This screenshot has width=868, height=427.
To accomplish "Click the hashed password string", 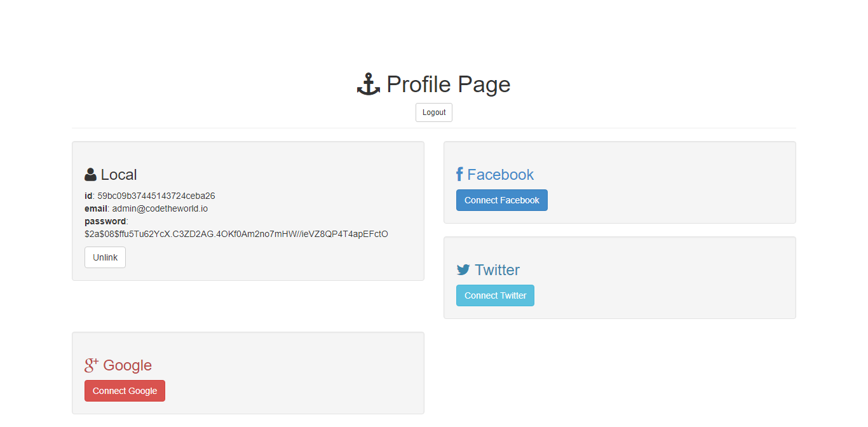I will pos(236,234).
